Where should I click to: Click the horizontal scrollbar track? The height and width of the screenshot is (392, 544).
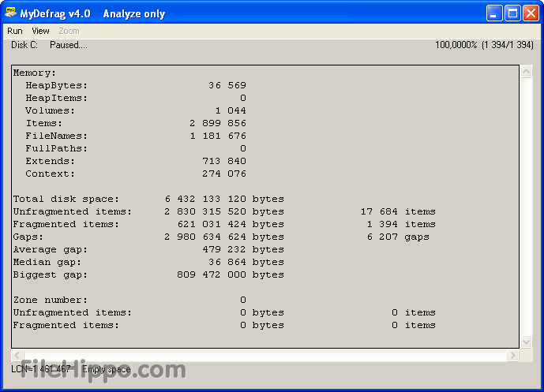[264, 357]
